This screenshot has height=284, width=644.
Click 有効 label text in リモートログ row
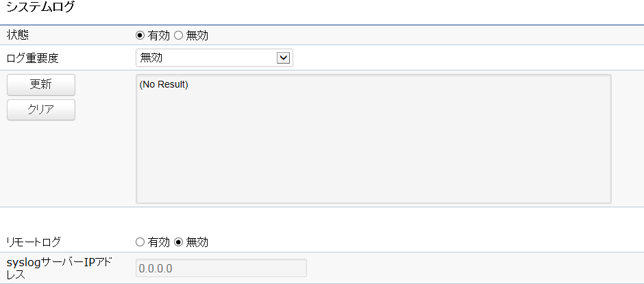[x=158, y=242]
